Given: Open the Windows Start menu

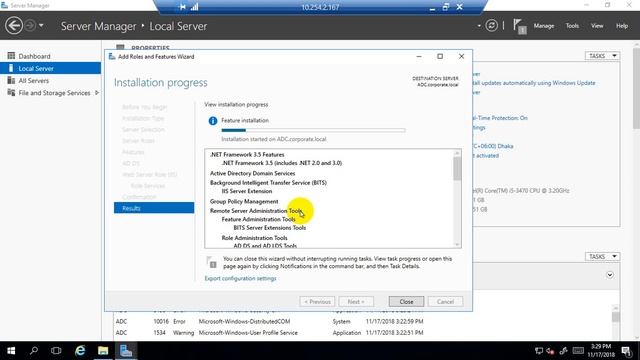Looking at the screenshot, I should [x=11, y=351].
